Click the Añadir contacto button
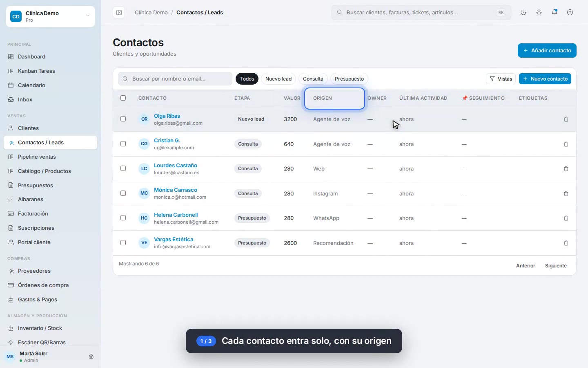588x368 pixels. click(x=547, y=51)
